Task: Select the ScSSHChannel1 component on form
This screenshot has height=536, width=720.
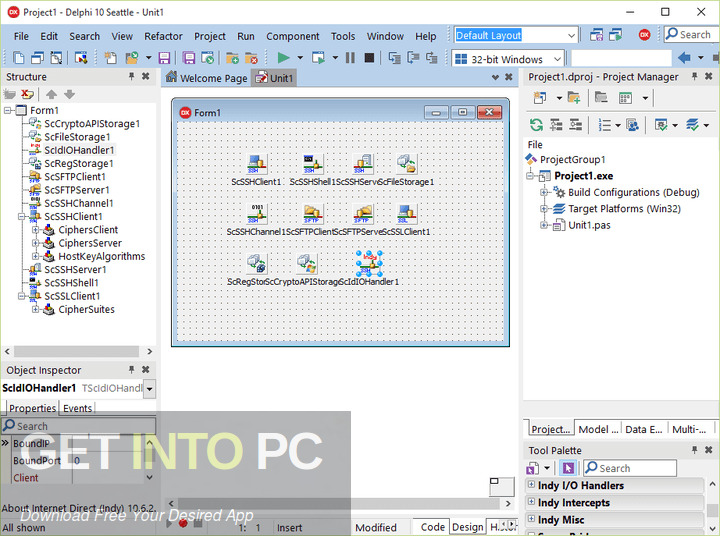Action: tap(257, 214)
